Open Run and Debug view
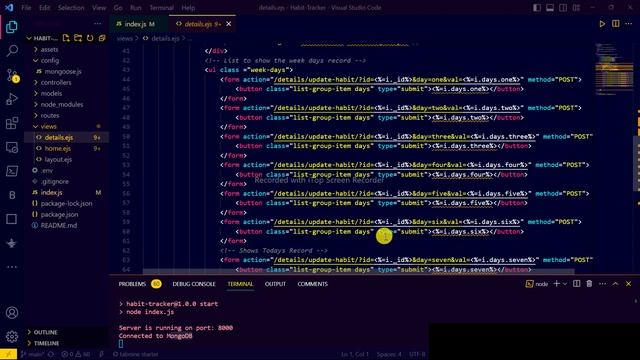 point(11,99)
